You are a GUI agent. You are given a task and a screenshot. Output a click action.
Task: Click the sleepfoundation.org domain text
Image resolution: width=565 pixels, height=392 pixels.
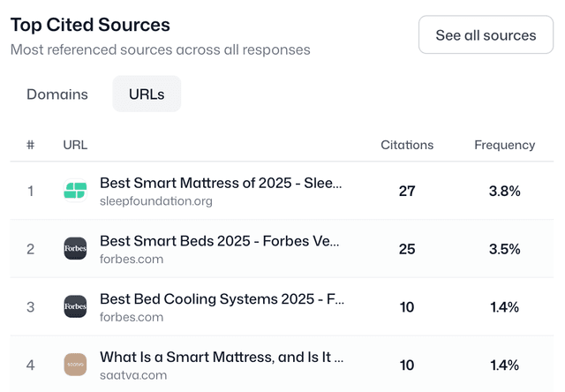[156, 200]
